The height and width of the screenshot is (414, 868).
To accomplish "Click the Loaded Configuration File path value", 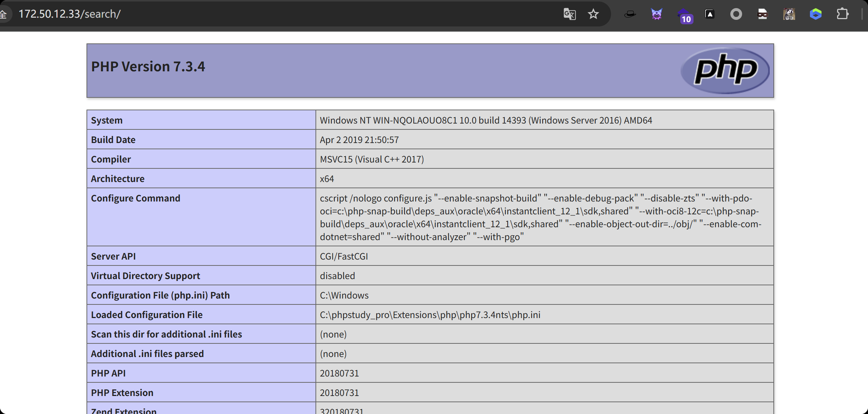I will pyautogui.click(x=430, y=315).
